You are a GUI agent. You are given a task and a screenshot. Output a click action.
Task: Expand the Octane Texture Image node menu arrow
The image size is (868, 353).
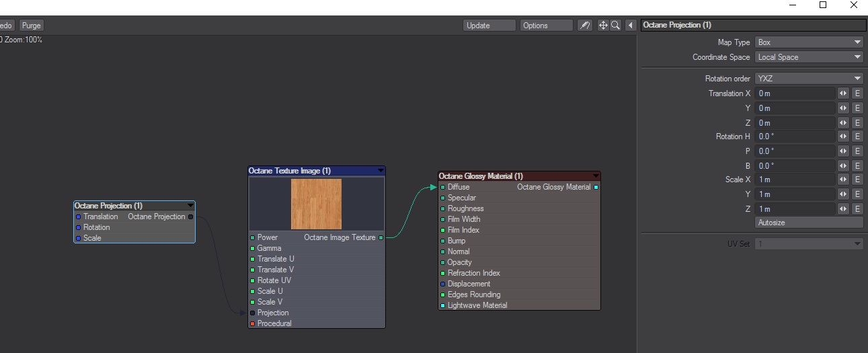coord(381,171)
